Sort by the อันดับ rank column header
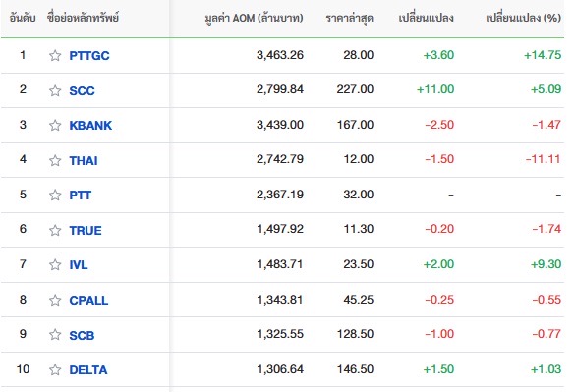Image resolution: width=575 pixels, height=392 pixels. pos(23,18)
